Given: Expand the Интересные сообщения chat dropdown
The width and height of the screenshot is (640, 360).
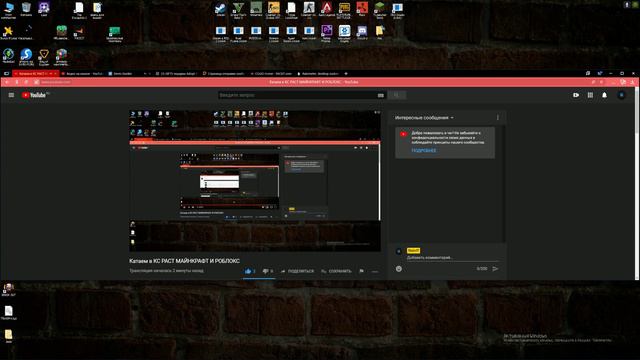Looking at the screenshot, I should point(424,118).
